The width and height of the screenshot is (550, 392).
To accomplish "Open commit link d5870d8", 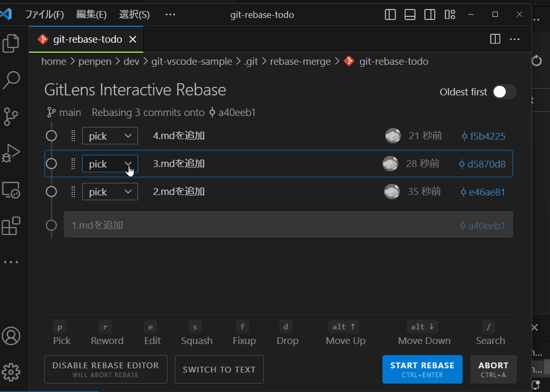I will point(482,164).
